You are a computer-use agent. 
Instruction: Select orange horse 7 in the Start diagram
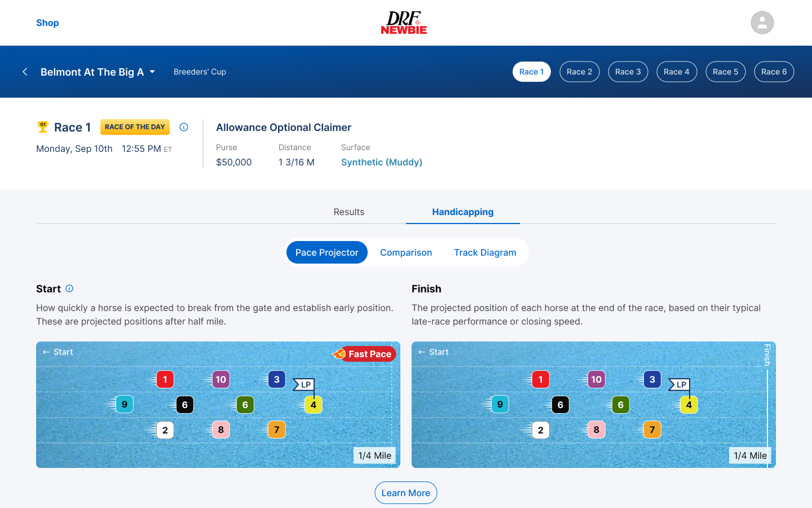point(276,430)
